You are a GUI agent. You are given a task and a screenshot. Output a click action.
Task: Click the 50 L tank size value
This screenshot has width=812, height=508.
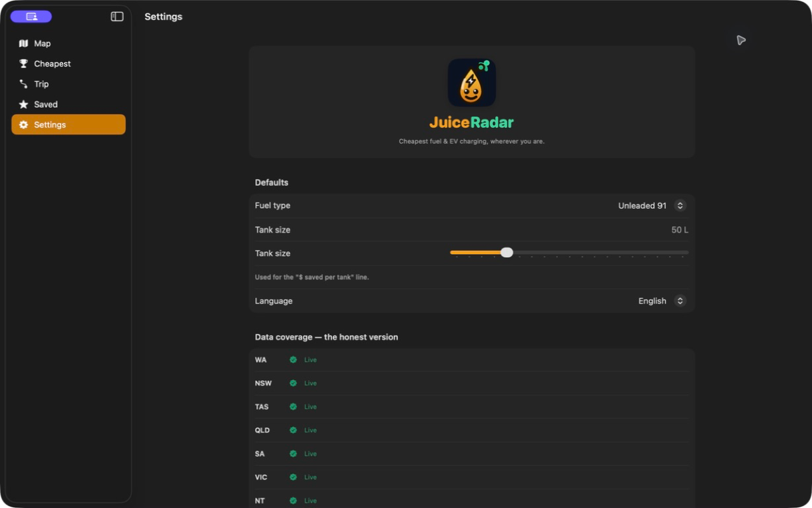[679, 230]
